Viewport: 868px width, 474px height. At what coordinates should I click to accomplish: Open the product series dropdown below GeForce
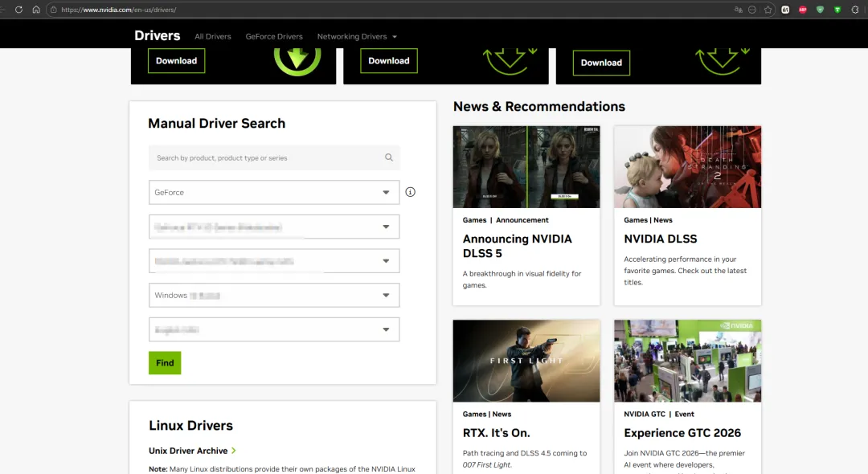274,227
